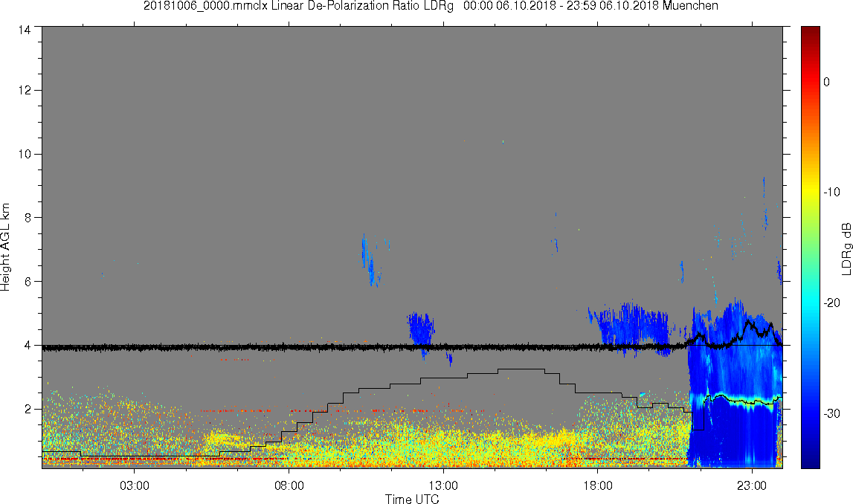Click the colorbar value -20
The image size is (853, 504).
click(831, 303)
